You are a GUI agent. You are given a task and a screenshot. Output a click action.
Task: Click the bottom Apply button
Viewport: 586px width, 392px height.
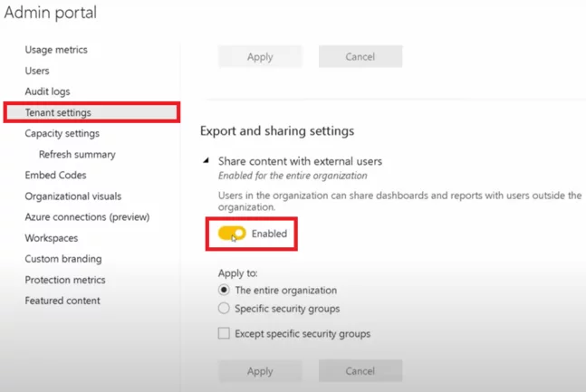(x=260, y=371)
